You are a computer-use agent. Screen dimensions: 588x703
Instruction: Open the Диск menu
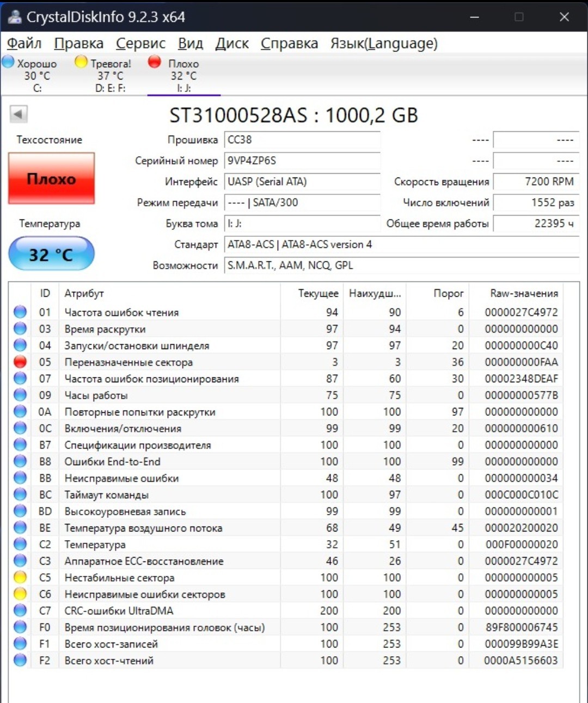click(232, 43)
